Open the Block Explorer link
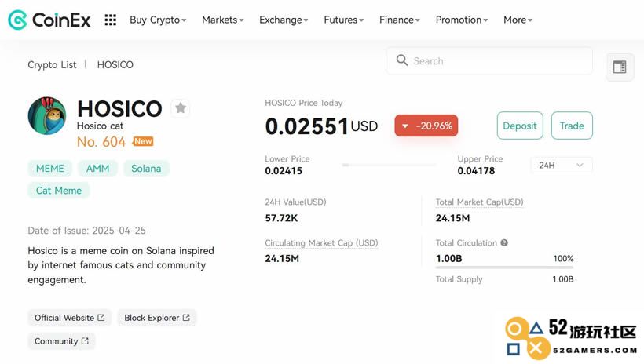This screenshot has height=364, width=644. click(x=157, y=318)
